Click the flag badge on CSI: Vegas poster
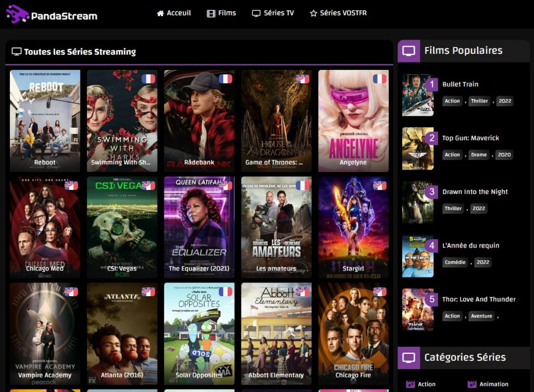Image resolution: width=534 pixels, height=392 pixels. coord(149,186)
